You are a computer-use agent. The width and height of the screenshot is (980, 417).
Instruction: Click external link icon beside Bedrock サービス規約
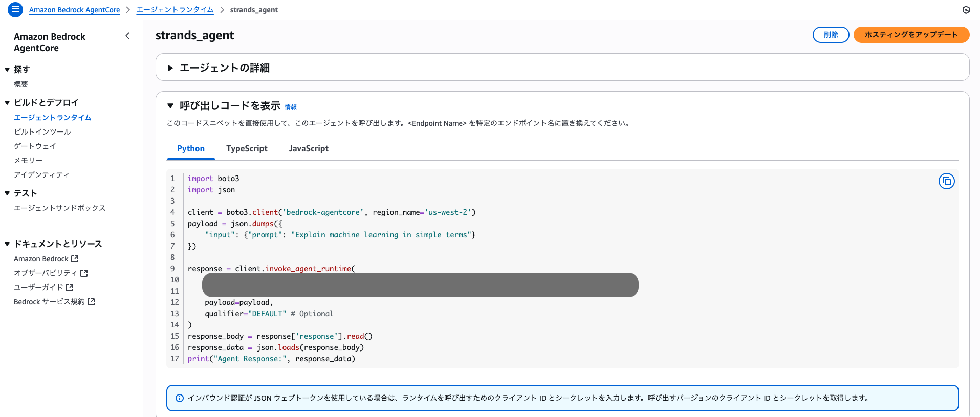[91, 302]
